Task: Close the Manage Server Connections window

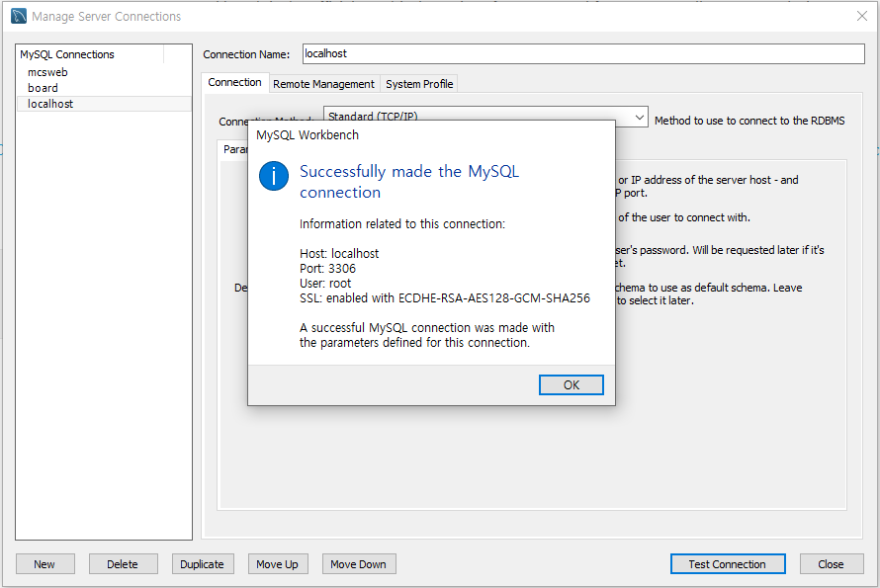Action: tap(862, 16)
